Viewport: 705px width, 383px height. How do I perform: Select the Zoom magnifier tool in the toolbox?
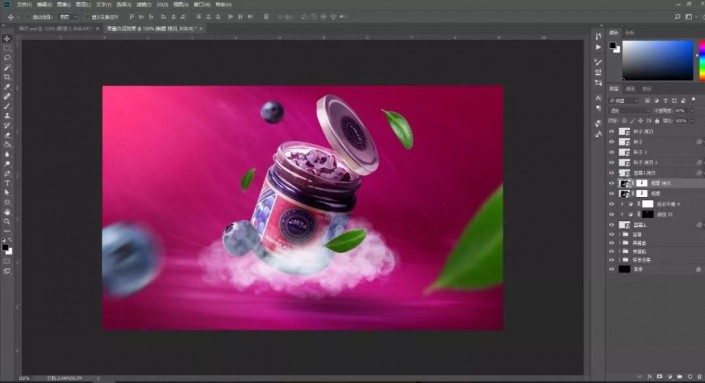[x=7, y=221]
